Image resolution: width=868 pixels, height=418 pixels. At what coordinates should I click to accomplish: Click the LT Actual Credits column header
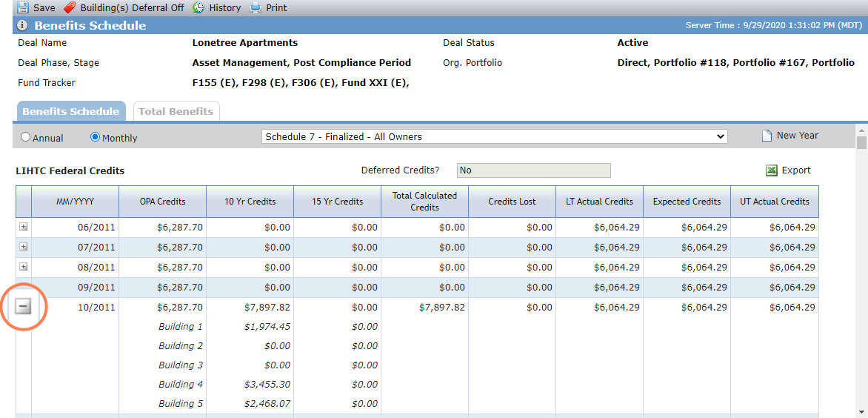599,202
